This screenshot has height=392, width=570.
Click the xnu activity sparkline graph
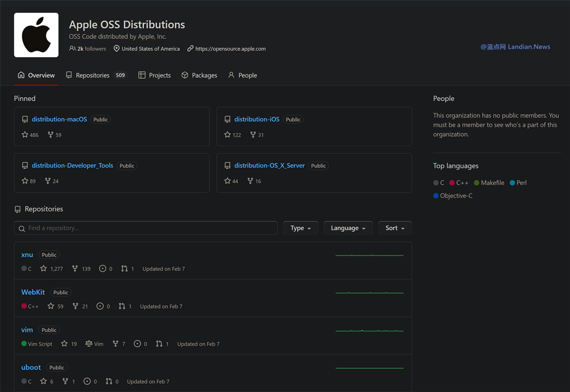pyautogui.click(x=370, y=255)
